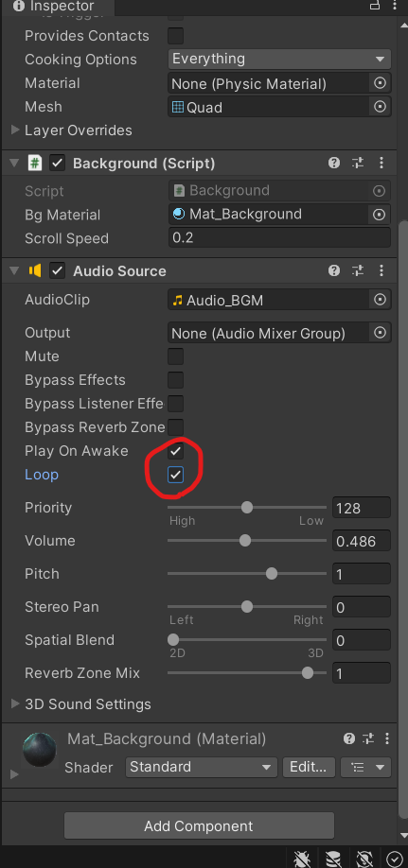
Task: Click the status checkmark circle icon
Action: pyautogui.click(x=394, y=859)
